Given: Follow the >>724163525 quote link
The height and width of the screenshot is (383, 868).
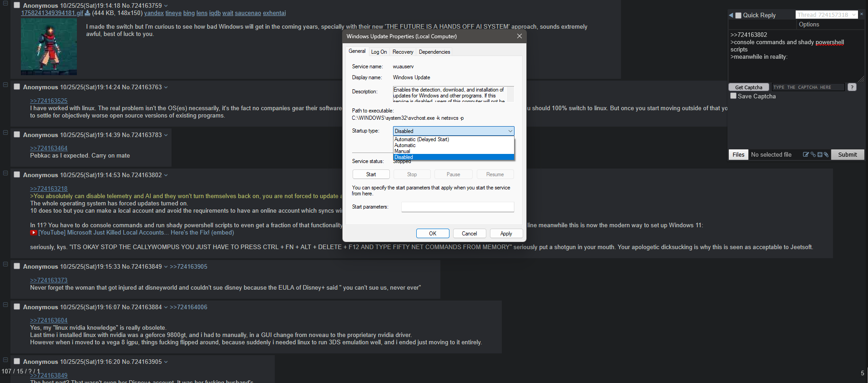Looking at the screenshot, I should (49, 101).
